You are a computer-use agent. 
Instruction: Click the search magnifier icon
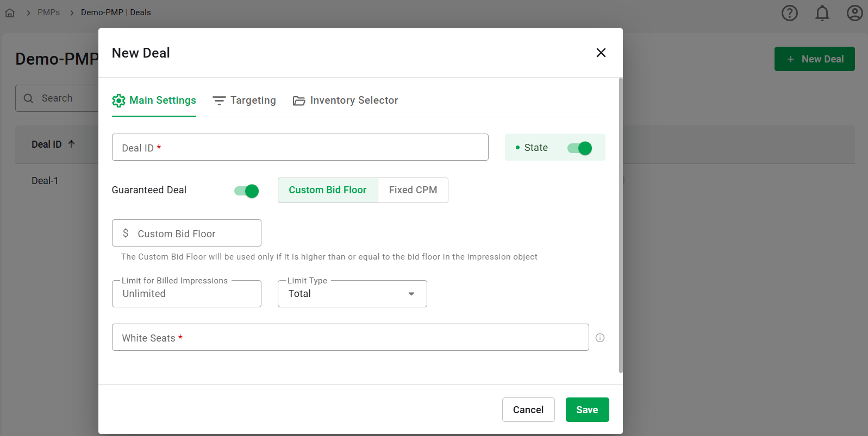(29, 98)
